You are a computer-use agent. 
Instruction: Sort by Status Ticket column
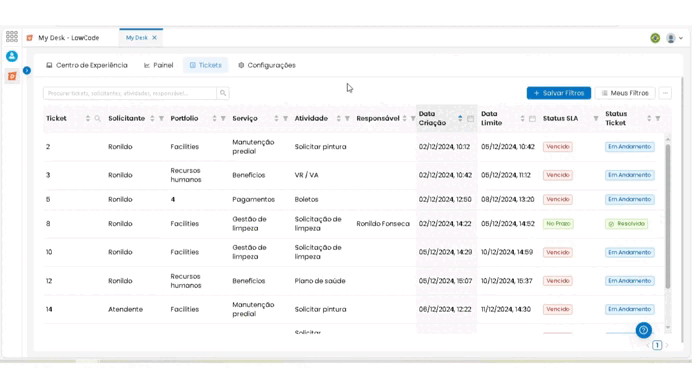tap(649, 118)
